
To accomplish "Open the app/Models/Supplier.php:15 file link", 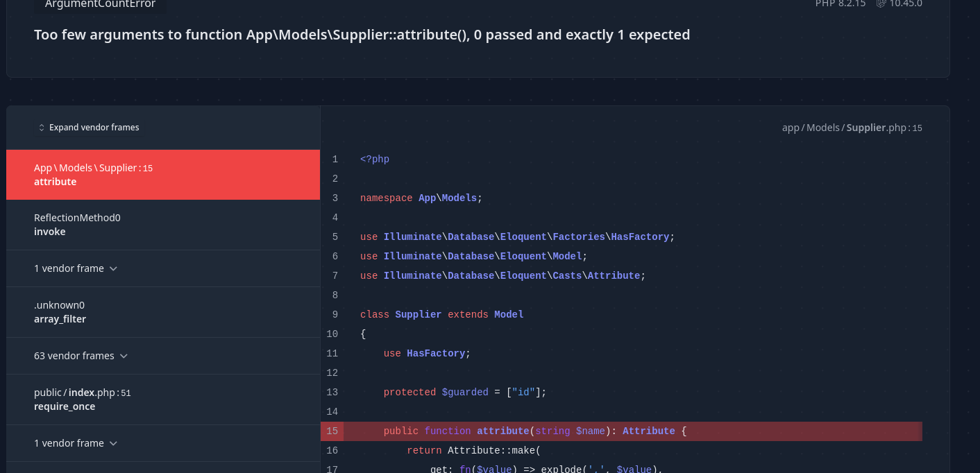I will 852,128.
